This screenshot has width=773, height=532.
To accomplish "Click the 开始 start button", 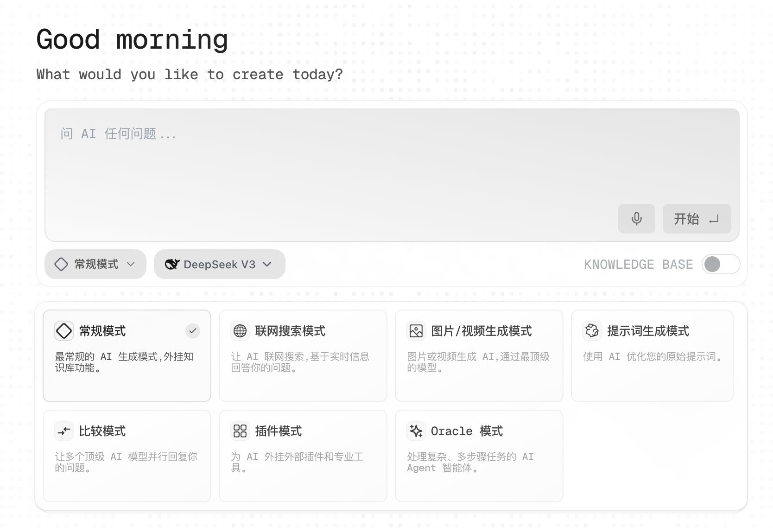I will pos(697,219).
